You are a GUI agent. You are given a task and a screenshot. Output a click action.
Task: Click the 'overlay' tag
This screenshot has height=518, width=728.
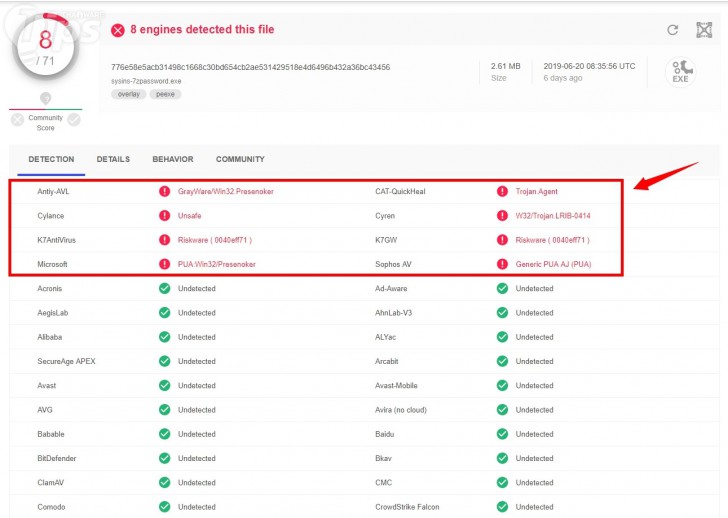tap(128, 94)
